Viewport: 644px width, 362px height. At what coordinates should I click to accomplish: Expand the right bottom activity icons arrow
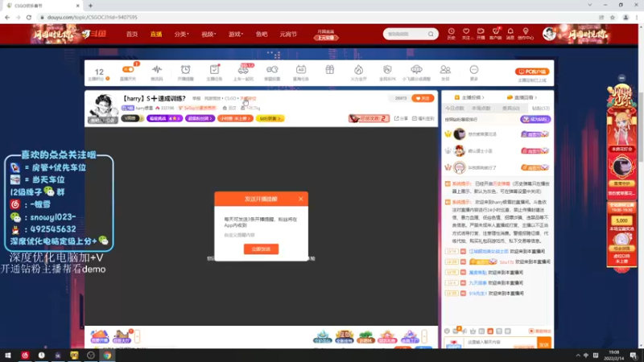(424, 336)
